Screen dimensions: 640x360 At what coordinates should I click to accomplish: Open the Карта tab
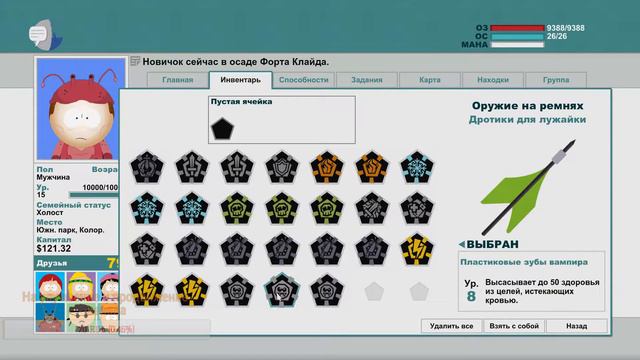coord(430,80)
